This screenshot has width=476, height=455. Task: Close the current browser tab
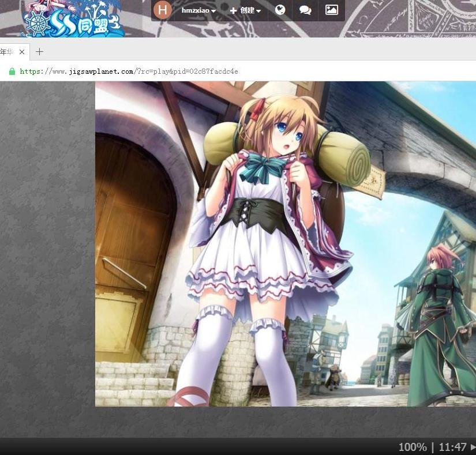coord(22,52)
